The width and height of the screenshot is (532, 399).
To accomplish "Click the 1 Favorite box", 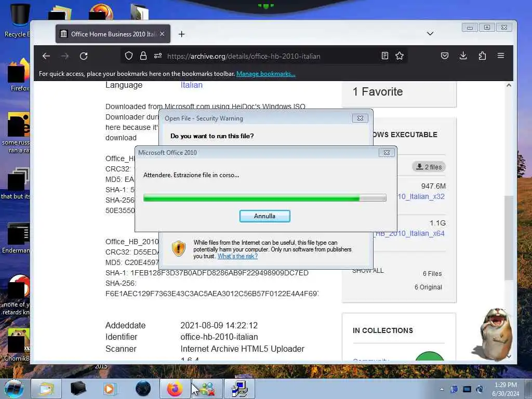I will (x=399, y=94).
